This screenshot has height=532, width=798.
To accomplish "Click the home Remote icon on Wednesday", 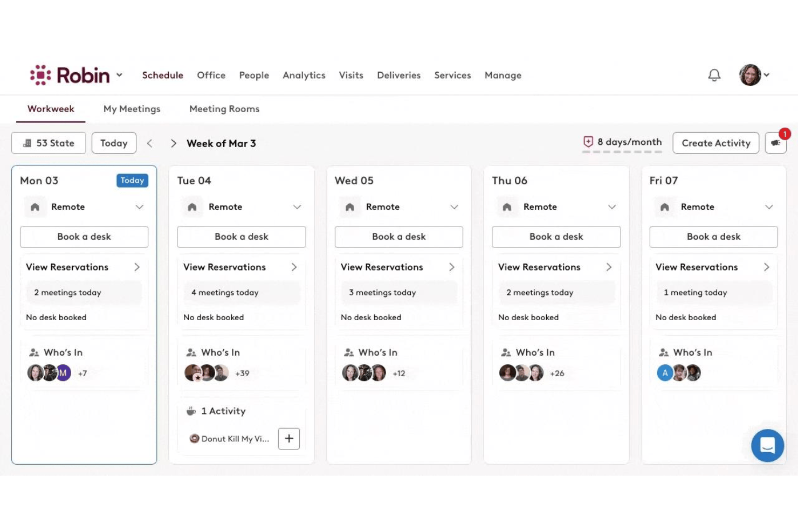I will tap(350, 207).
